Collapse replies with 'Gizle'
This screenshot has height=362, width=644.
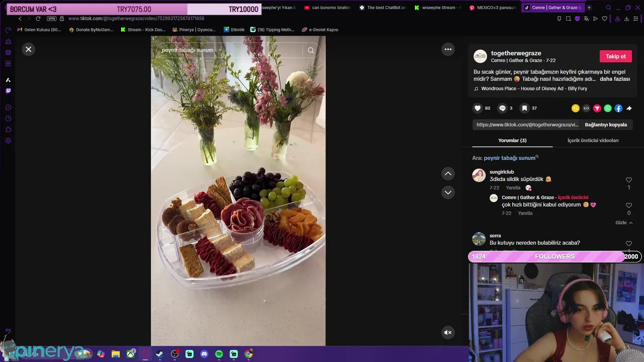pyautogui.click(x=623, y=223)
